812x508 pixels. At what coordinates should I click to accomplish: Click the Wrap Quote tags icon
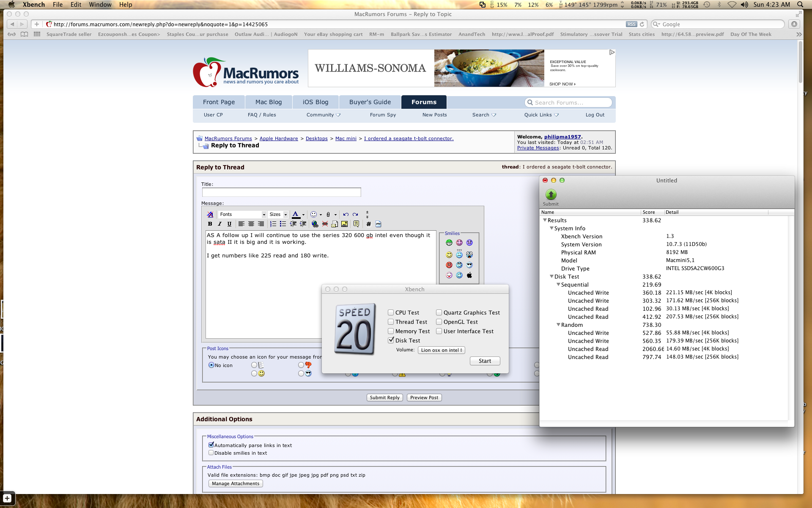[356, 224]
